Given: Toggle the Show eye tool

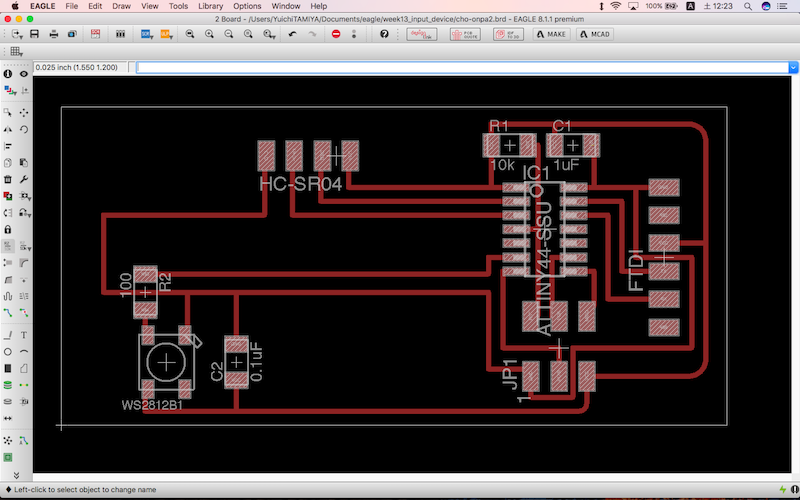Looking at the screenshot, I should 24,74.
